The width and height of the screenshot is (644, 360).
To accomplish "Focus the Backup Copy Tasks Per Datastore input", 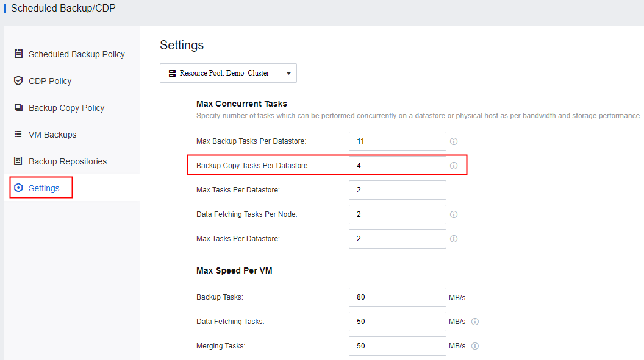I will click(397, 166).
